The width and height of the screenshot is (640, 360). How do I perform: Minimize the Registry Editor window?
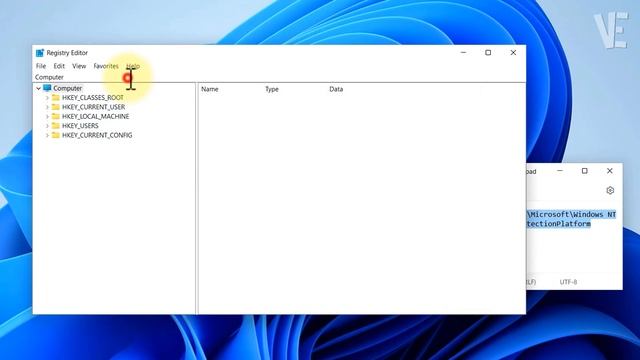pyautogui.click(x=463, y=53)
